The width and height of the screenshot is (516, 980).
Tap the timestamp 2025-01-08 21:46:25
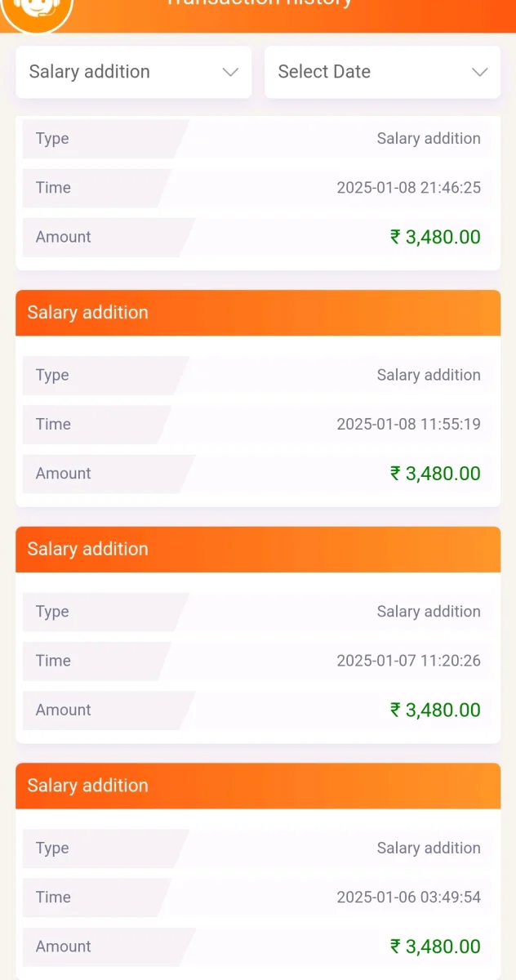coord(408,188)
